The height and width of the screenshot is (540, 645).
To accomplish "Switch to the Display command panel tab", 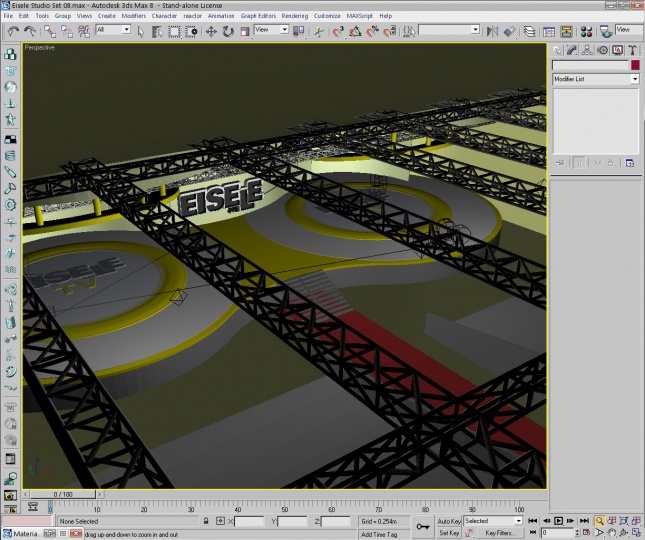I will 617,51.
